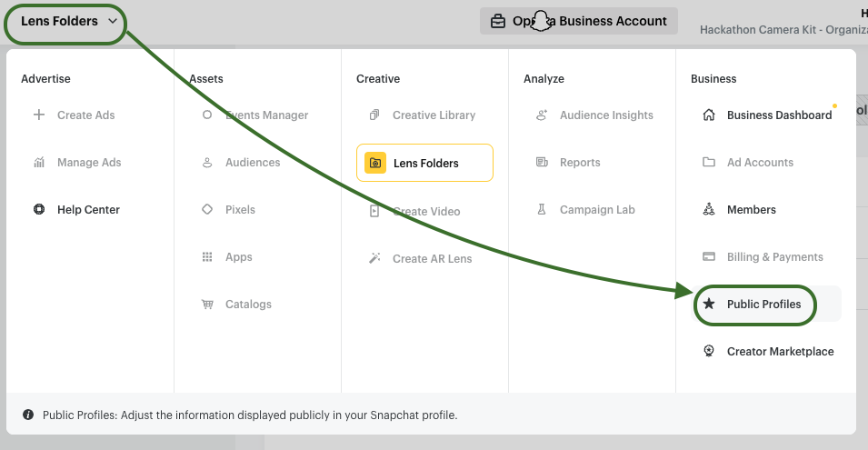
Task: Click the briefcase icon in top bar
Action: click(498, 21)
